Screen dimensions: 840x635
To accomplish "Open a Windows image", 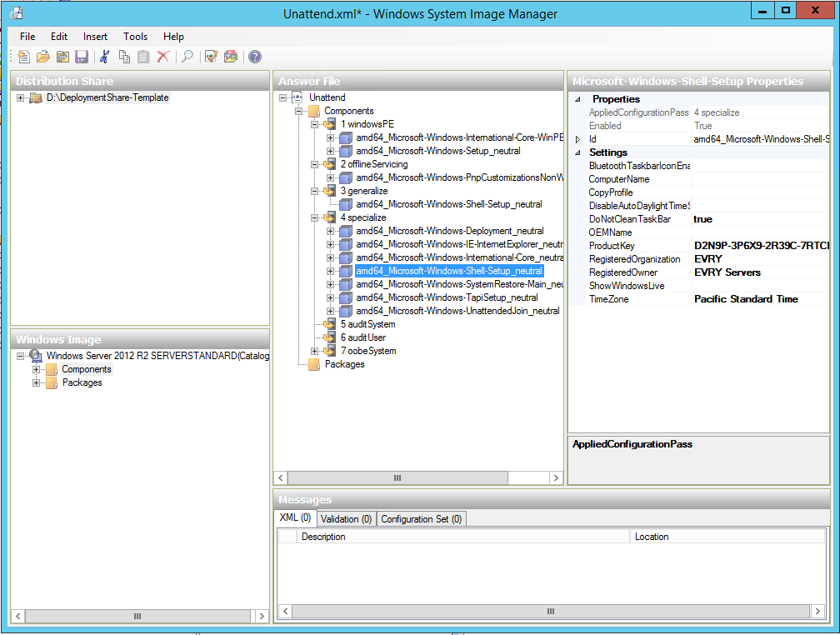I will (x=62, y=57).
